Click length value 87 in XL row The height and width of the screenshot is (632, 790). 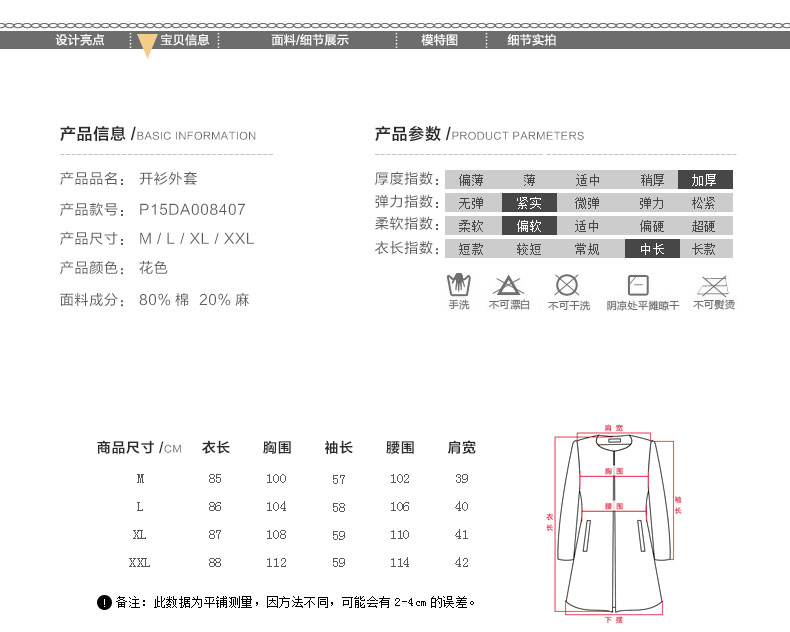pos(215,534)
